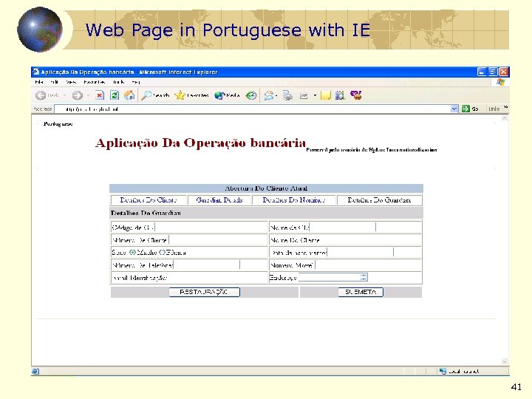
Task: Open the Edit menu
Action: pyautogui.click(x=54, y=82)
